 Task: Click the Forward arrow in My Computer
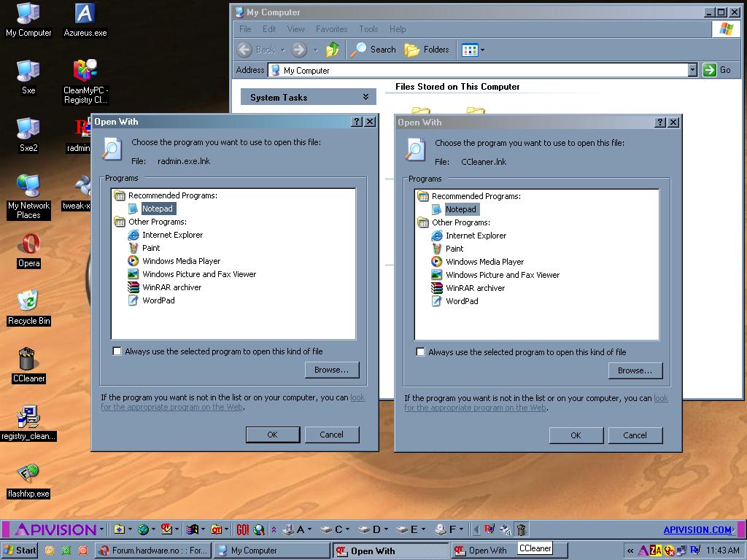point(299,50)
